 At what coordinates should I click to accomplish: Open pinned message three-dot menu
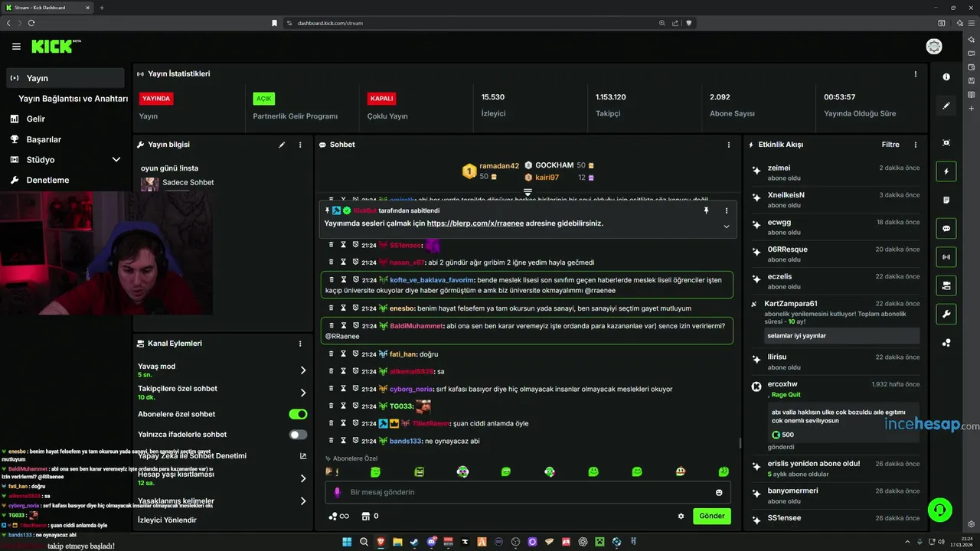[x=727, y=210]
